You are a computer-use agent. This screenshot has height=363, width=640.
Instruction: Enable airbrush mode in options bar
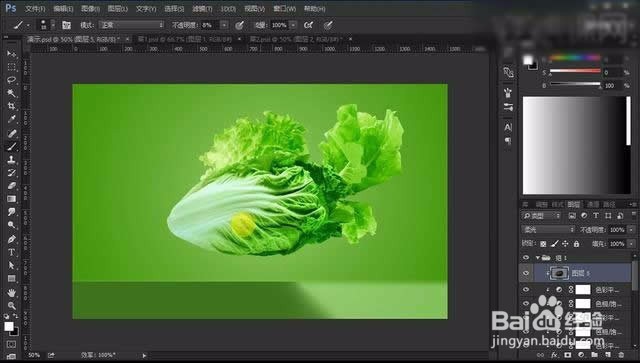(x=309, y=25)
